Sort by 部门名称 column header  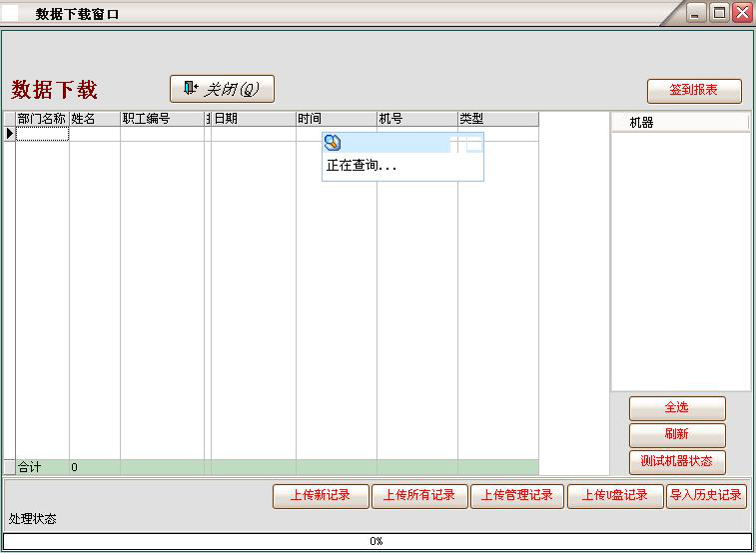click(42, 119)
